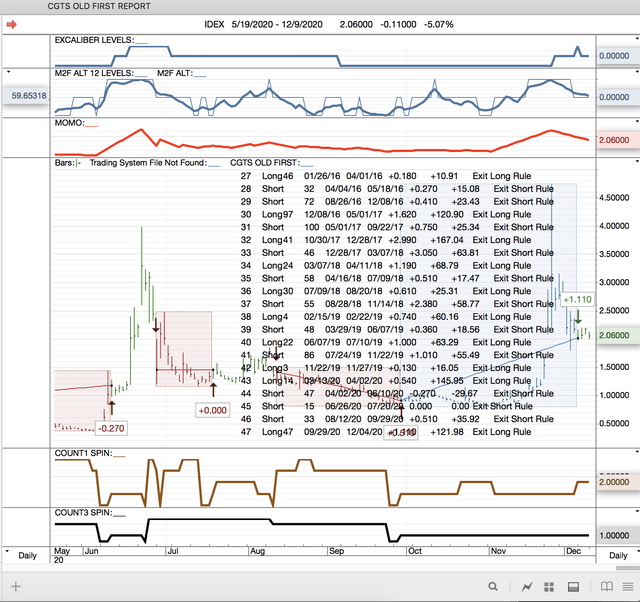Click the Jun month marker on time axis
This screenshot has height=602, width=640.
pyautogui.click(x=91, y=551)
